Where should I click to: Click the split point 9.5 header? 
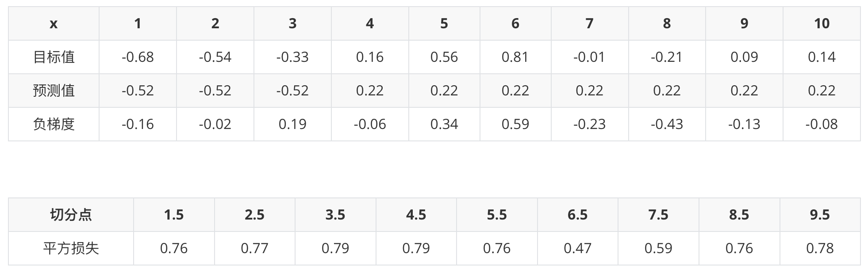[x=820, y=215]
